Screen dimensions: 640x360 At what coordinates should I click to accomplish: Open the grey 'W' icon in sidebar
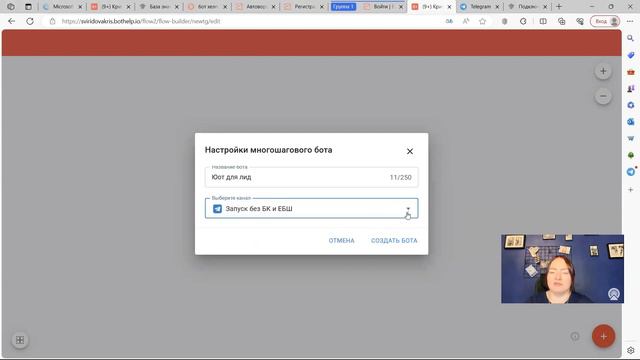[631, 139]
